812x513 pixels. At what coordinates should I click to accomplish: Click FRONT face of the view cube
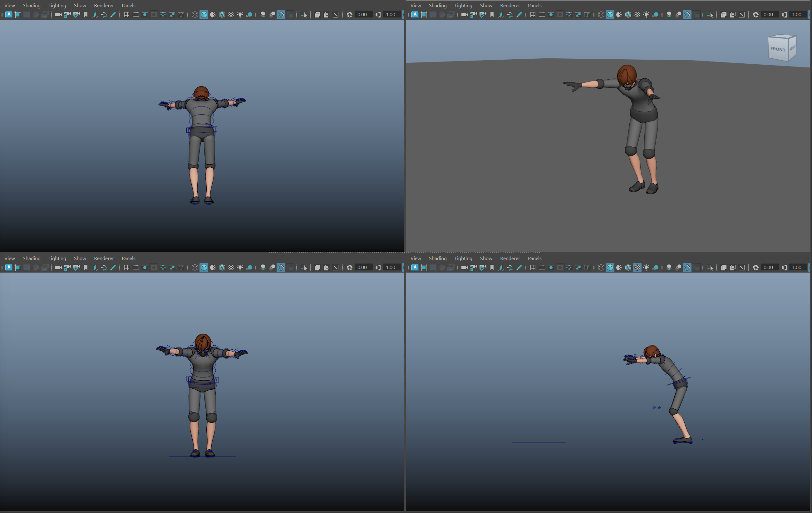pos(778,49)
